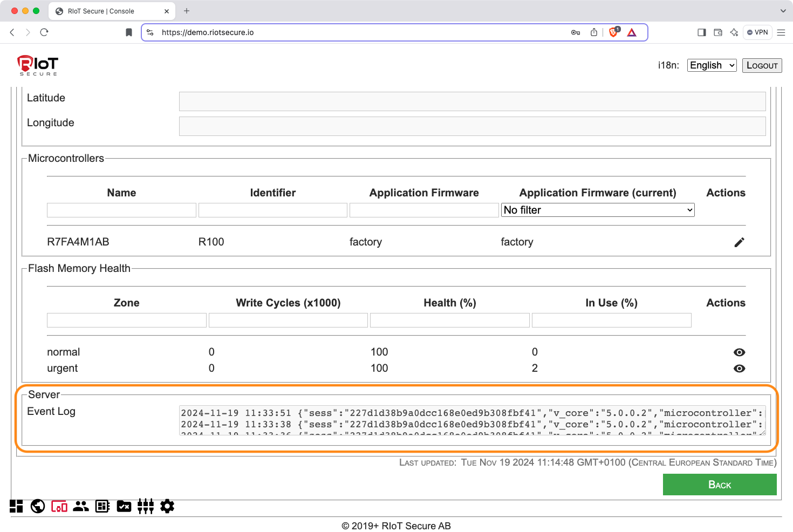Image resolution: width=793 pixels, height=532 pixels.
Task: View the urgent flash zone via eye icon
Action: [739, 369]
